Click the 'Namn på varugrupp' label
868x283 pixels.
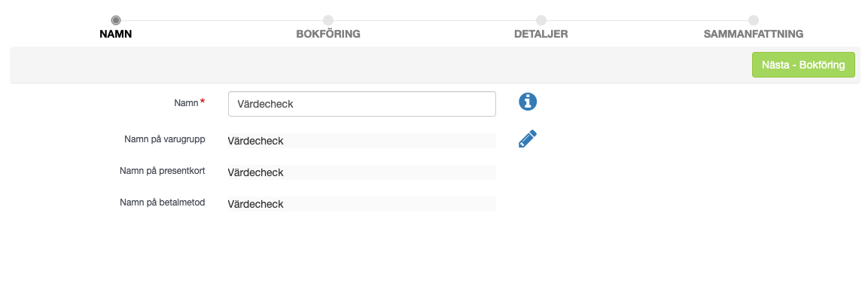(x=166, y=139)
